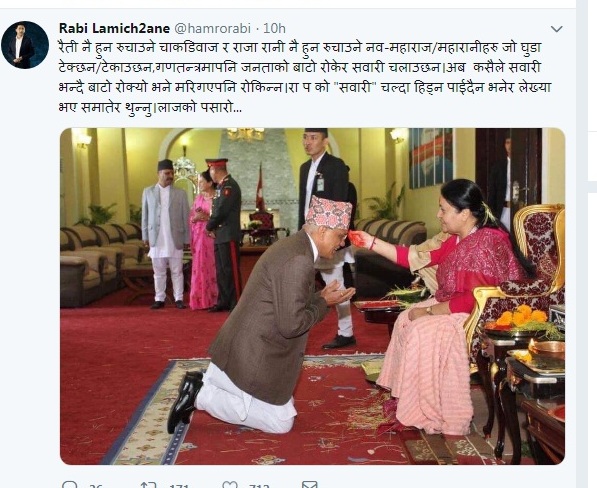
Task: Visit the @hamrorabi handle link
Action: point(212,29)
